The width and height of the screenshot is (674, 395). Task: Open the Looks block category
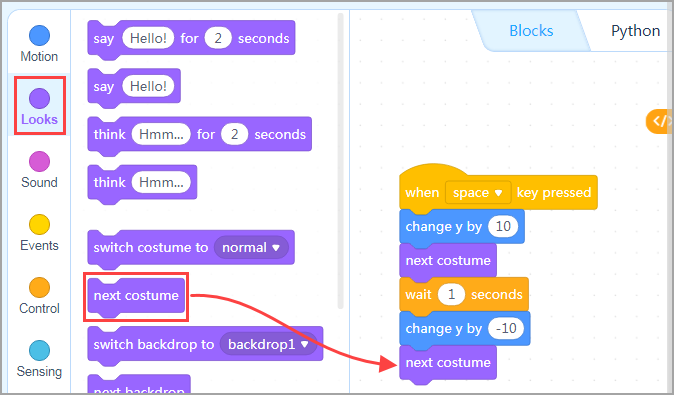point(40,106)
